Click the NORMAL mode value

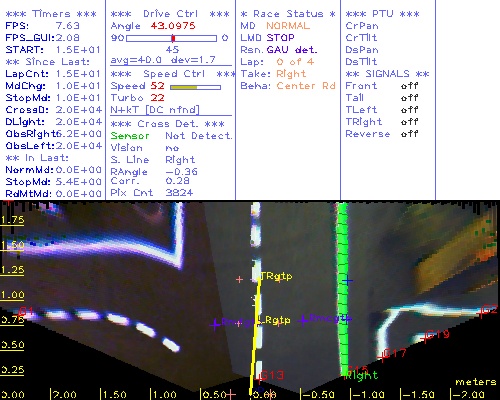tap(288, 26)
